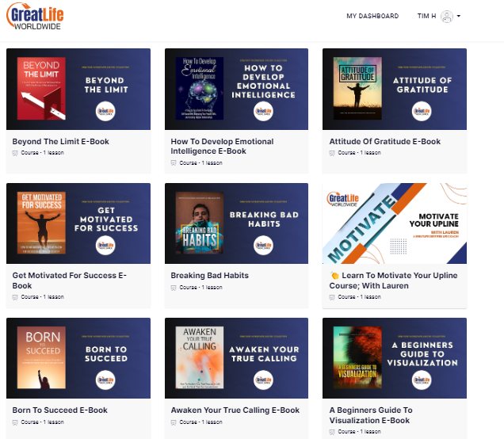The width and height of the screenshot is (504, 439).
Task: Open Attitude Of Gratitude E-Book title
Action: [385, 141]
